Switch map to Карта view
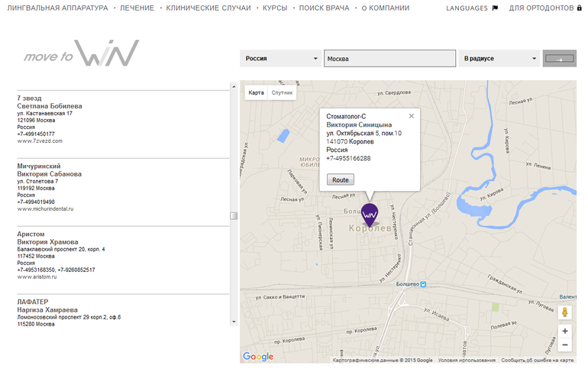The width and height of the screenshot is (588, 382). click(256, 92)
